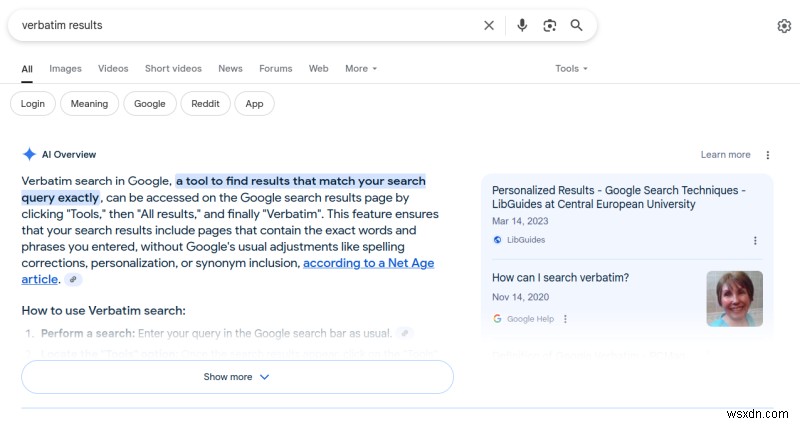Viewport: 800px width, 424px height.
Task: Click the 'AI Overview' heading text
Action: (69, 155)
